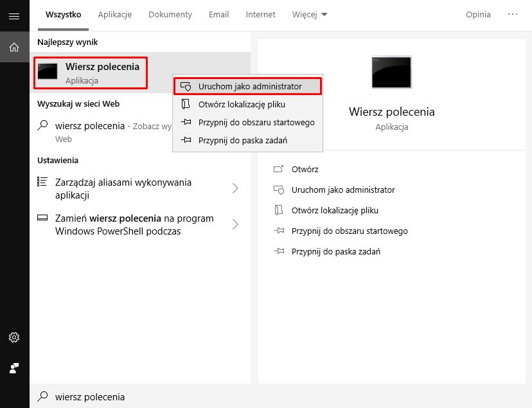Screen dimensions: 532x408
Task: Click Przypnij do obszaru startowego in preview pane
Action: pos(350,231)
